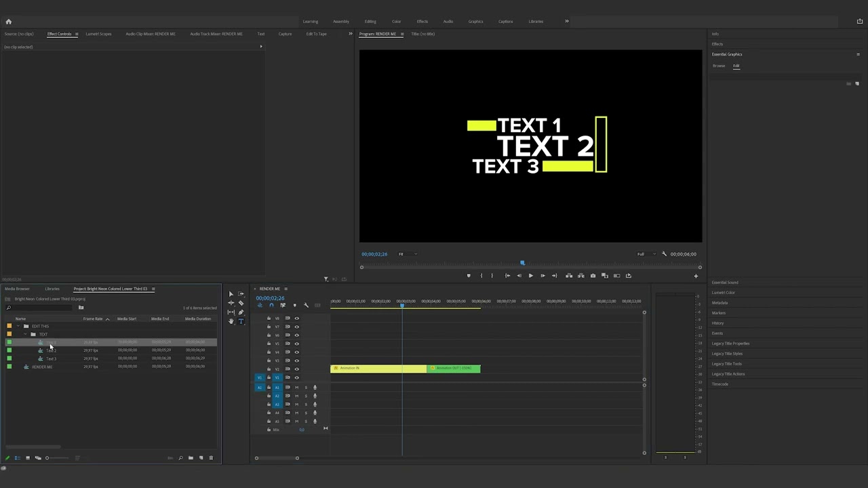Click the trash Clear icon in Project panel
This screenshot has width=868, height=488.
point(211,458)
